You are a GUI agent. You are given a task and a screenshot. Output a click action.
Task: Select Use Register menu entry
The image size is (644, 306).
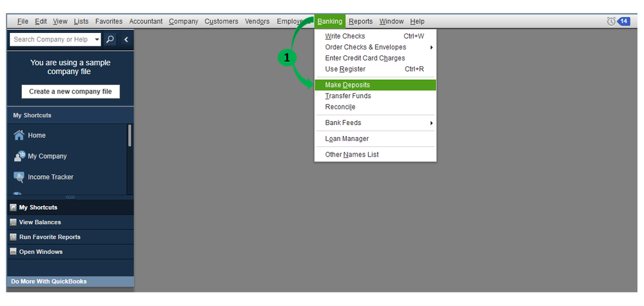tap(375, 70)
